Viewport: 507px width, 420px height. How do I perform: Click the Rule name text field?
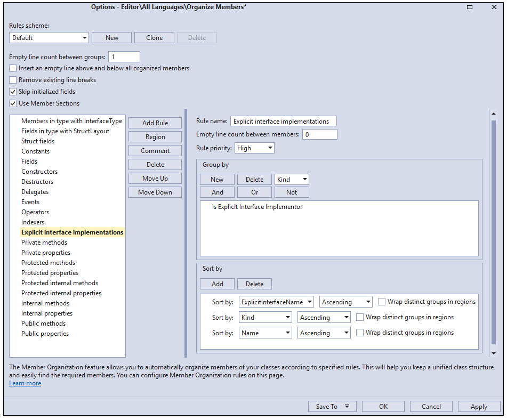pos(283,122)
